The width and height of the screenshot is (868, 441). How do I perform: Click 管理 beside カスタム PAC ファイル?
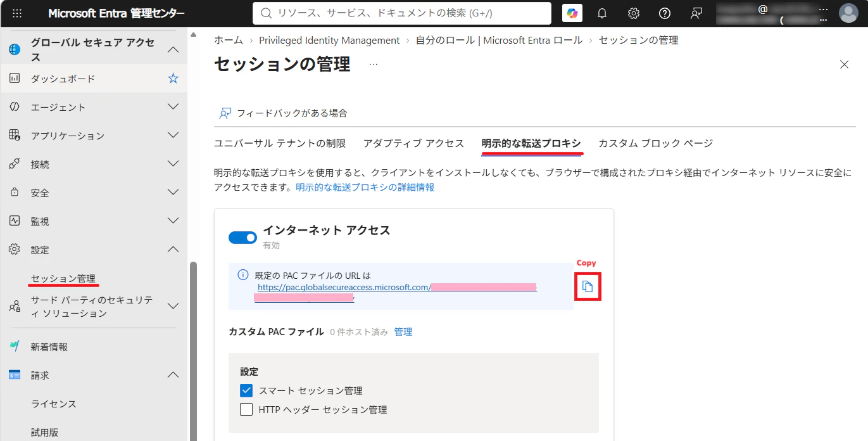coord(403,331)
